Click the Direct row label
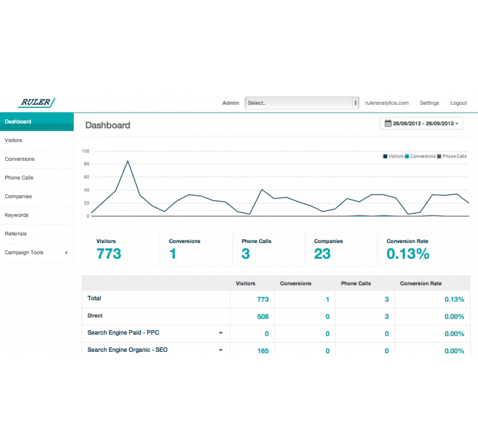This screenshot has height=448, width=478. pyautogui.click(x=95, y=316)
